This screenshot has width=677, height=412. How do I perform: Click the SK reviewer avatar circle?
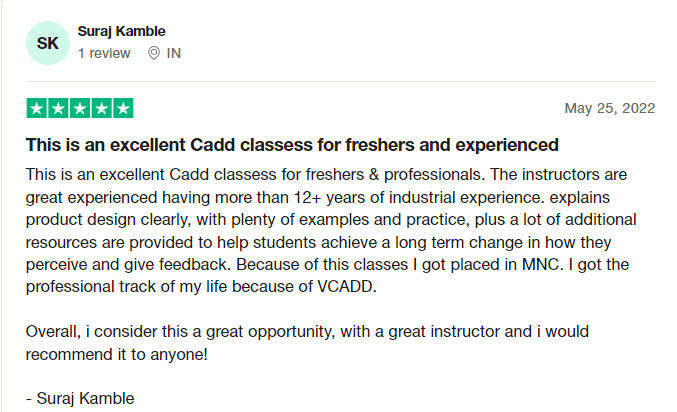pyautogui.click(x=47, y=42)
